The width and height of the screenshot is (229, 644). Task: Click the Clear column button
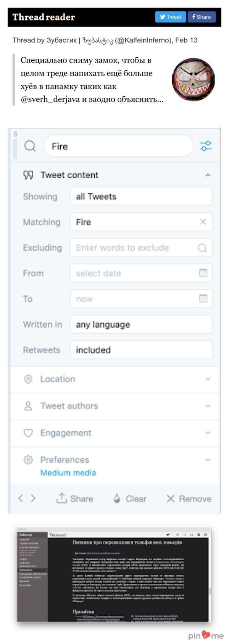(130, 499)
